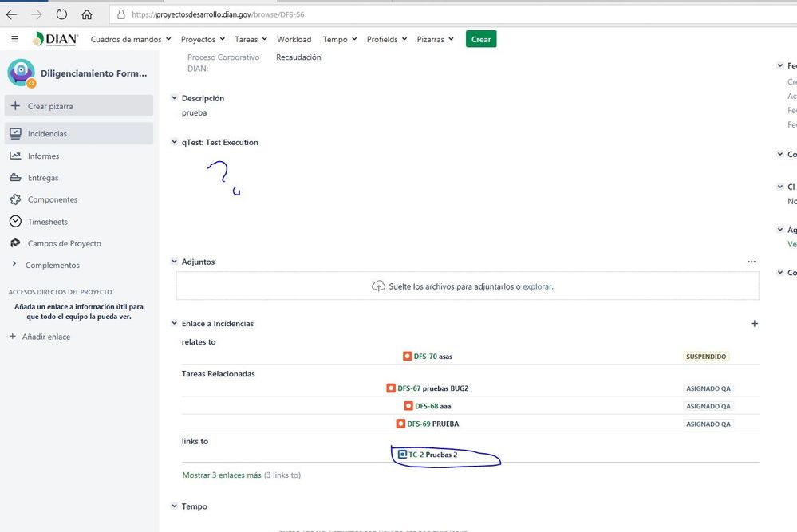This screenshot has height=532, width=797.
Task: Click the TC-2 test case icon
Action: pyautogui.click(x=401, y=454)
